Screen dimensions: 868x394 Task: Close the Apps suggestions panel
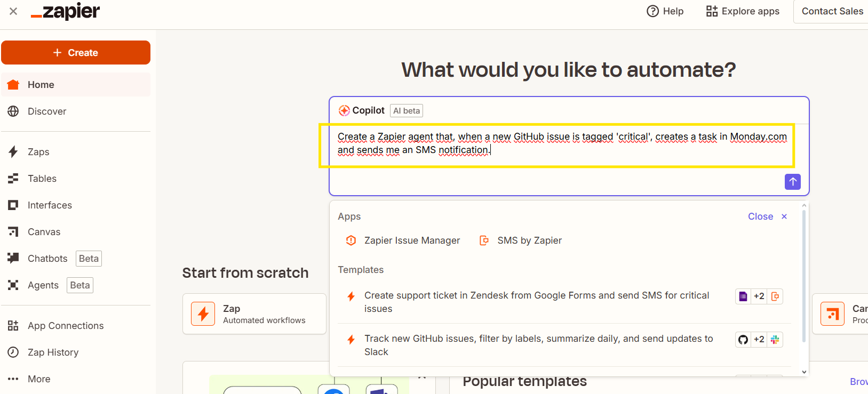tap(767, 216)
